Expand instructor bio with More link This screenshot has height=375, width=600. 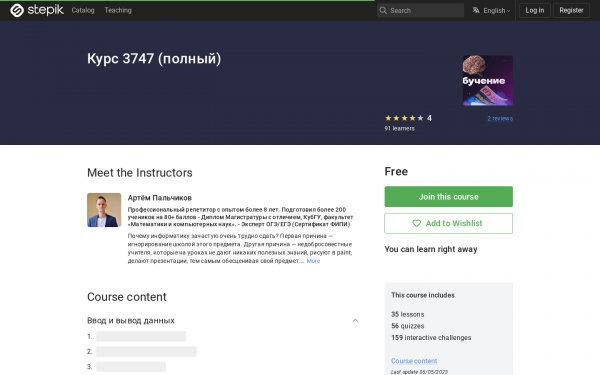[313, 261]
